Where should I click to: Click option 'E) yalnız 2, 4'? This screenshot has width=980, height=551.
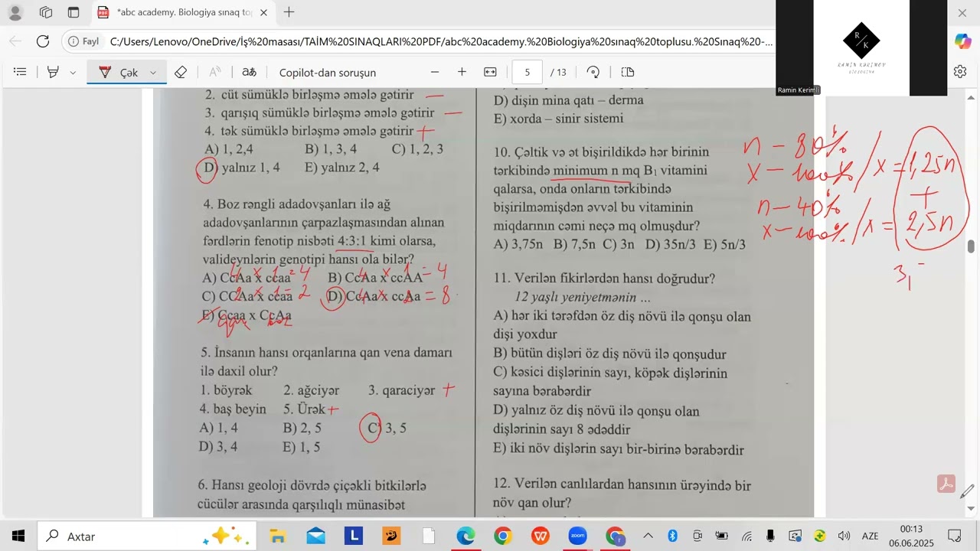coord(341,168)
